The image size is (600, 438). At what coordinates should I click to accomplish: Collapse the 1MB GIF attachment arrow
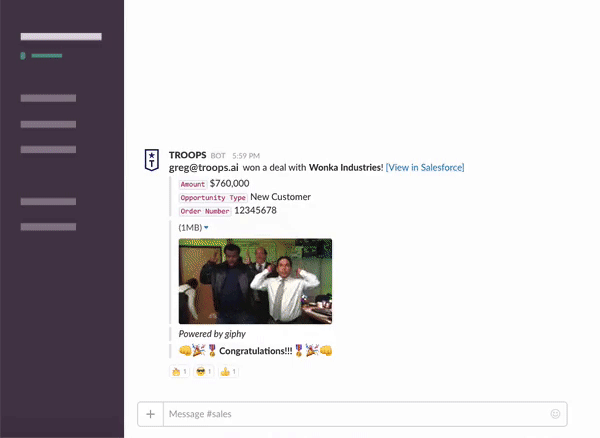point(206,228)
